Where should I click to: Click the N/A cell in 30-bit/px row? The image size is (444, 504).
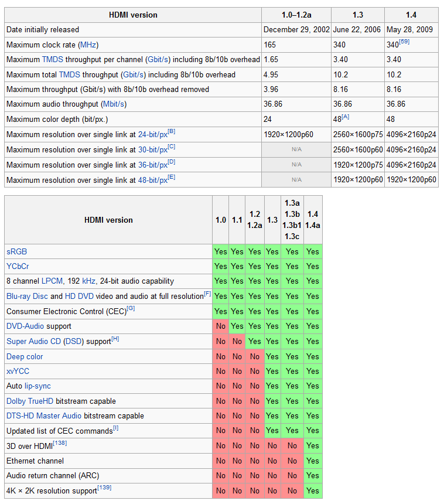[296, 149]
